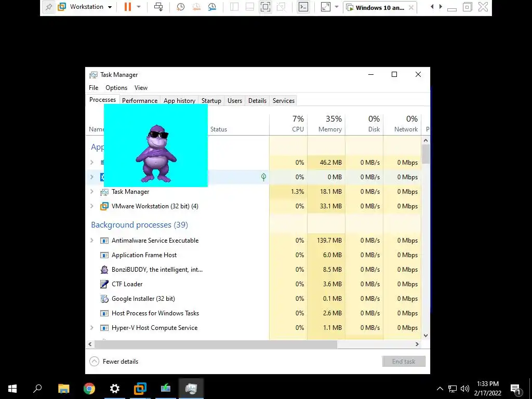This screenshot has height=399, width=532.
Task: Click the Task Manager process icon
Action: point(104,192)
